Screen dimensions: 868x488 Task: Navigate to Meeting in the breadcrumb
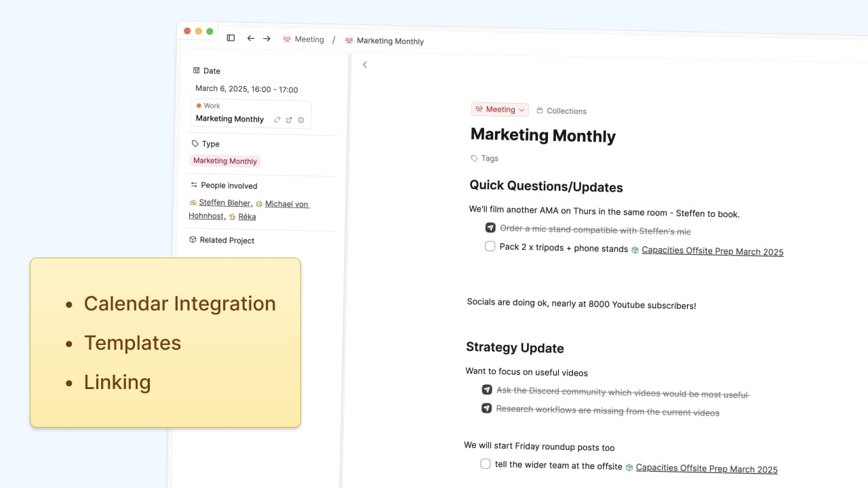pyautogui.click(x=309, y=39)
